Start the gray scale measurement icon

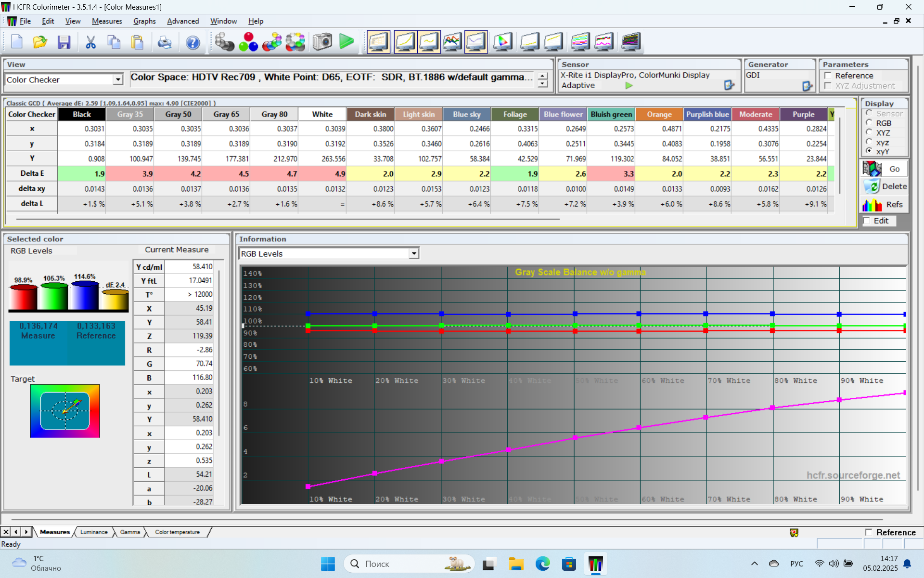click(224, 42)
